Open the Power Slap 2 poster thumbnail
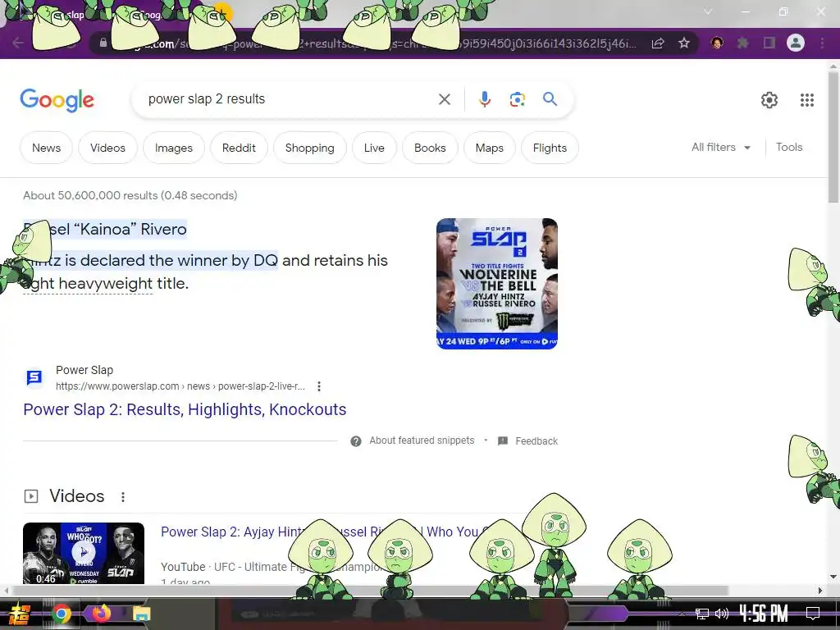The image size is (840, 630). coord(497,284)
